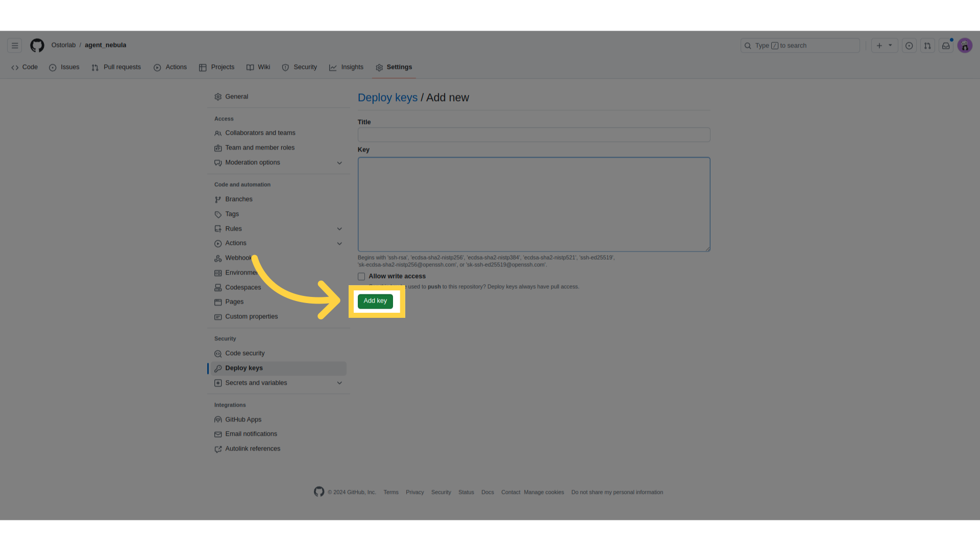The image size is (980, 551).
Task: Click inside the Key text area
Action: tap(533, 204)
